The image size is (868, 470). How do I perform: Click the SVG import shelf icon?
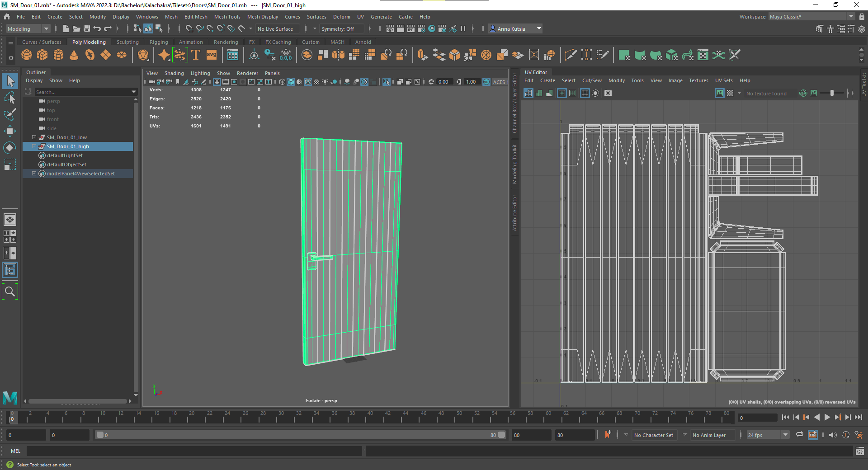(x=212, y=55)
